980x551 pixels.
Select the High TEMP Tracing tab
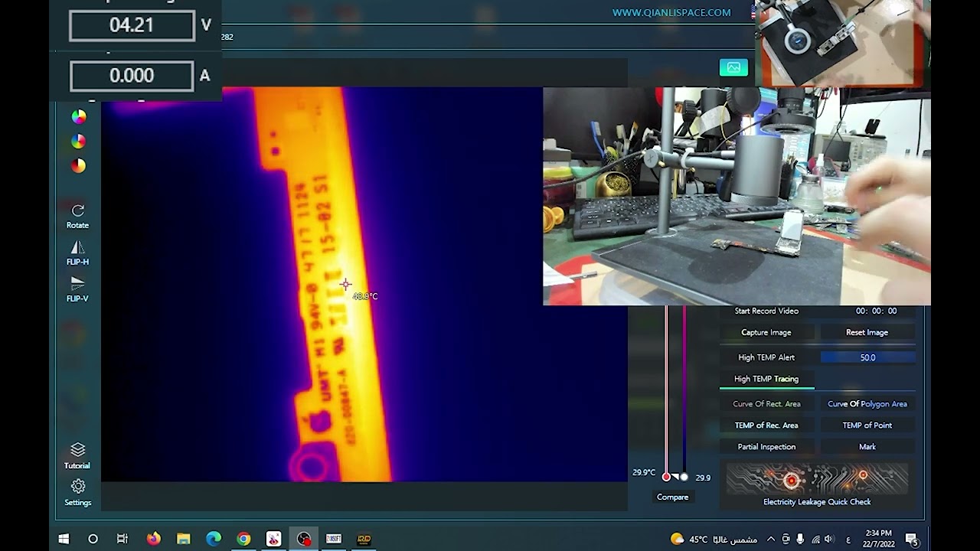click(766, 379)
